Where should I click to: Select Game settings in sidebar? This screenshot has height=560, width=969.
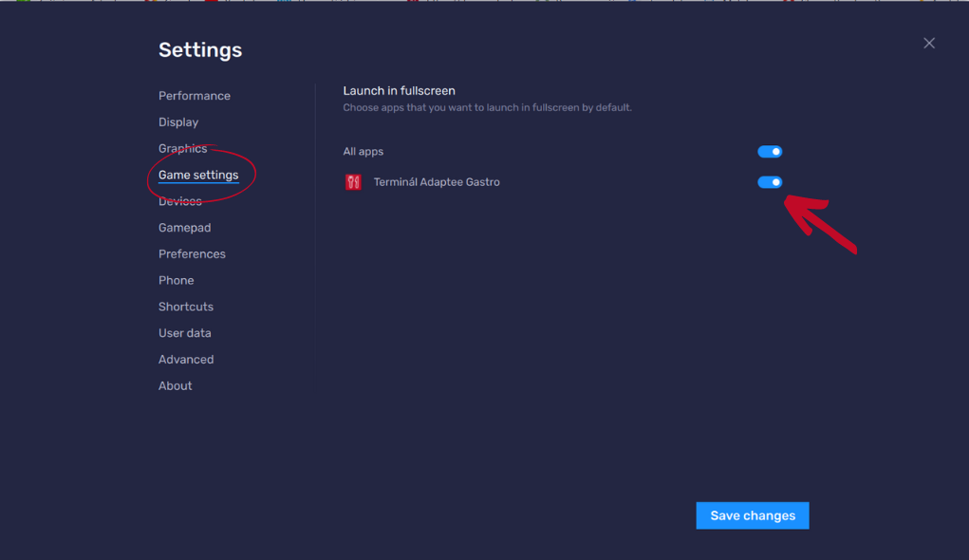(x=198, y=175)
